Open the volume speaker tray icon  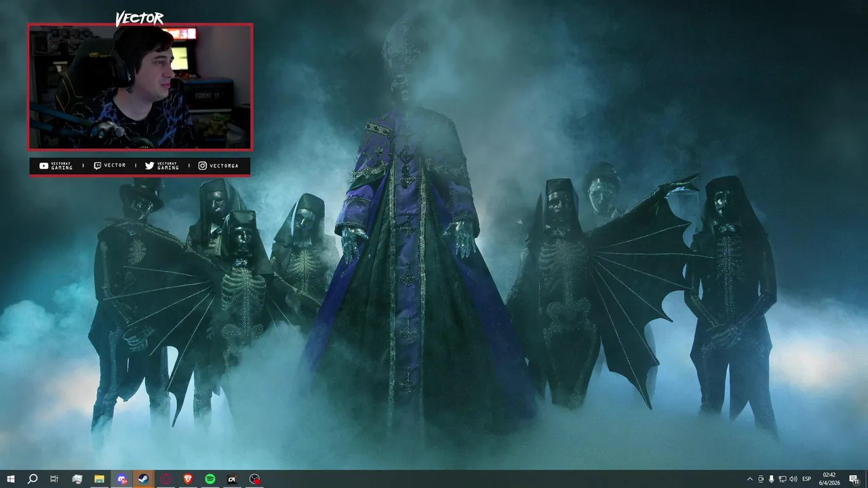[x=793, y=479]
